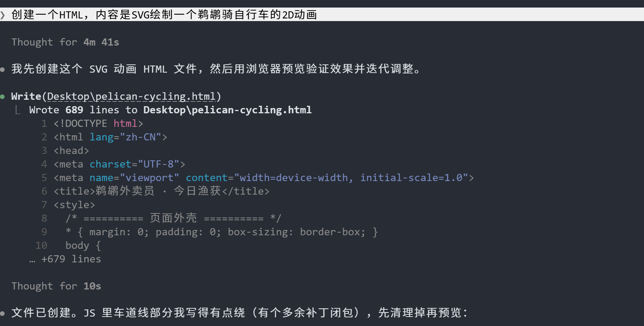Click the gray bullet before 我先创建这个
The height and width of the screenshot is (326, 644).
click(3, 69)
